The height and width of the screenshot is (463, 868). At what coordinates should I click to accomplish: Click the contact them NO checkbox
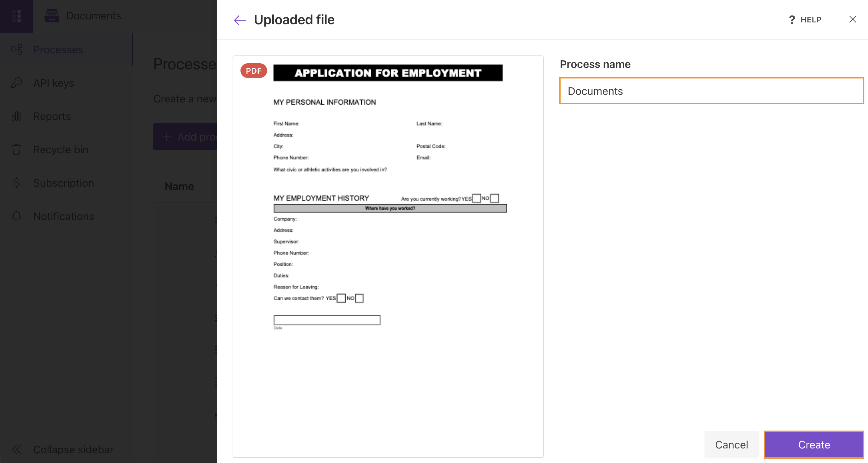click(359, 298)
